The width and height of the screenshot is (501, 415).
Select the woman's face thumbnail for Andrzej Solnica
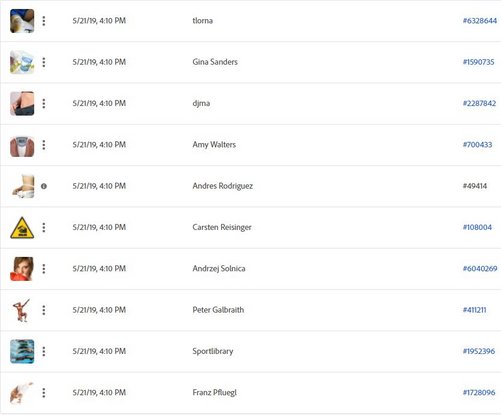pos(22,269)
